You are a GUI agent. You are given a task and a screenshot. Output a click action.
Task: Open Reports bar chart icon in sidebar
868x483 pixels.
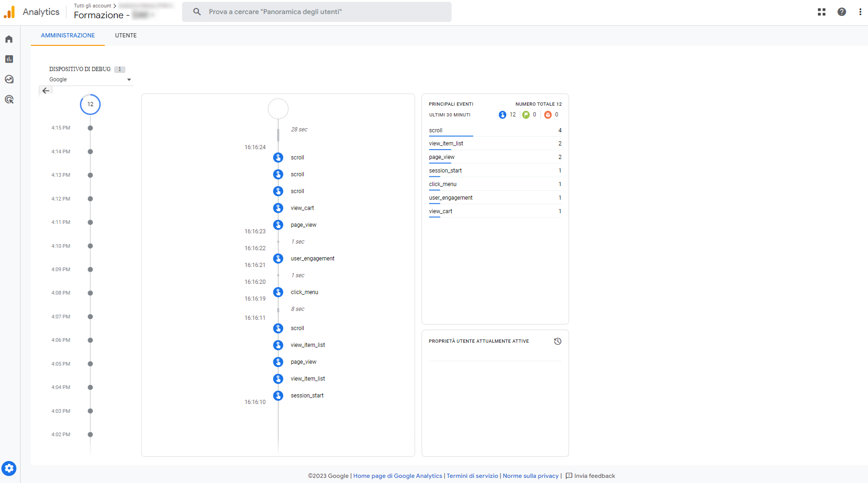9,59
